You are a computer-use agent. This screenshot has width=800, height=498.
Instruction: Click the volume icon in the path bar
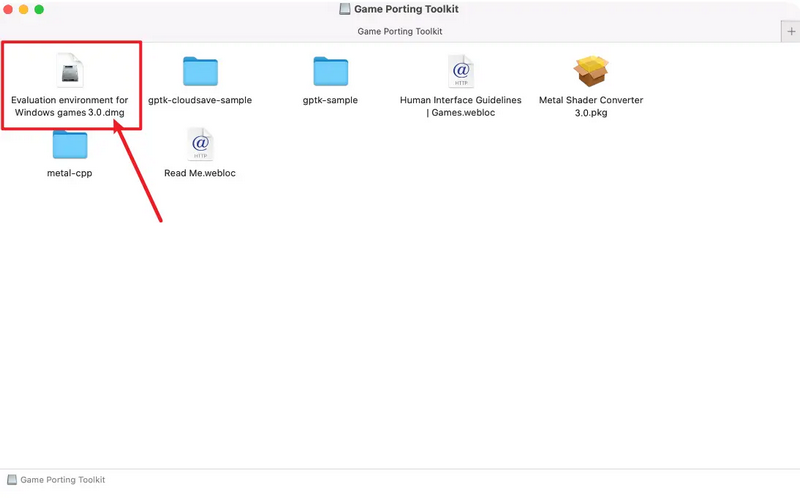tap(12, 480)
